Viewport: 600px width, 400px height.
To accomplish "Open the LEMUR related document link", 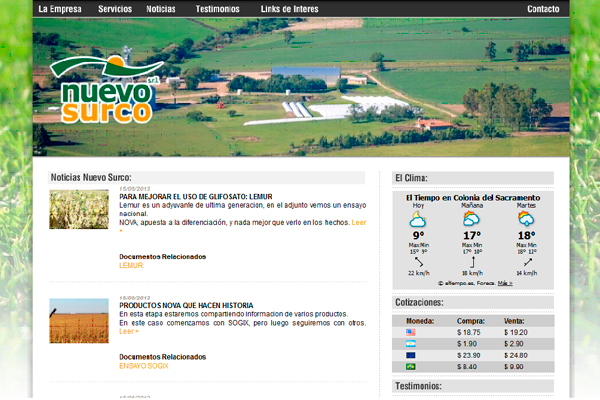I will point(131,266).
